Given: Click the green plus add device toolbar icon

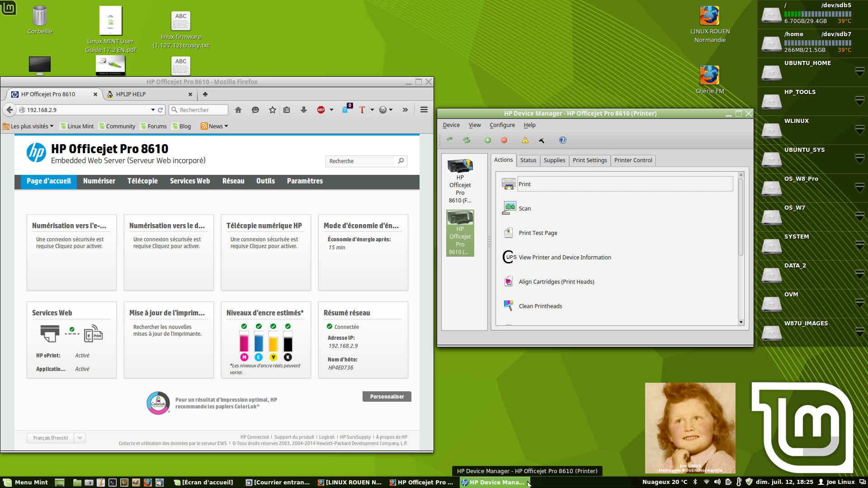Looking at the screenshot, I should pyautogui.click(x=488, y=140).
